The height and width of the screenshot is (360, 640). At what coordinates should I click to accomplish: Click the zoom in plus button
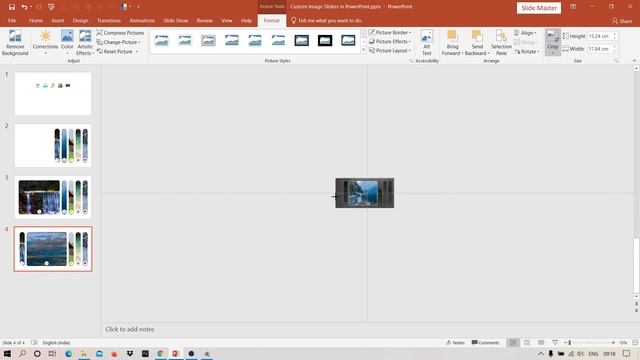pyautogui.click(x=613, y=343)
